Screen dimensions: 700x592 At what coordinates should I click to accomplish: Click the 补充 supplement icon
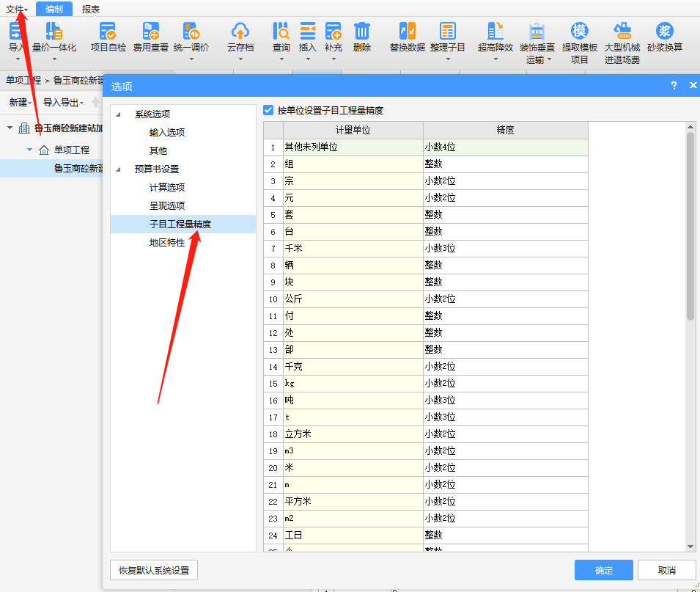click(334, 32)
